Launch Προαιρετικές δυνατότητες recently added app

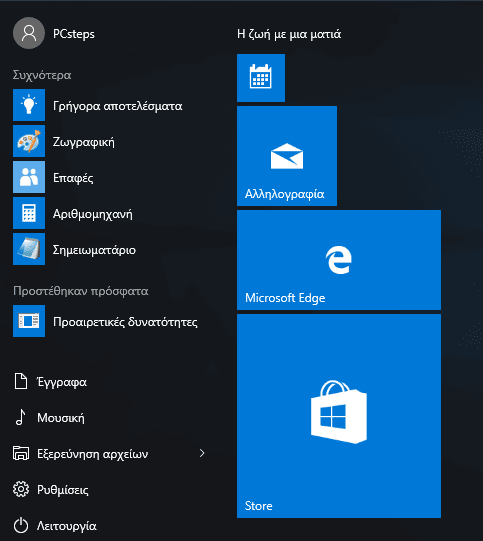coord(125,322)
